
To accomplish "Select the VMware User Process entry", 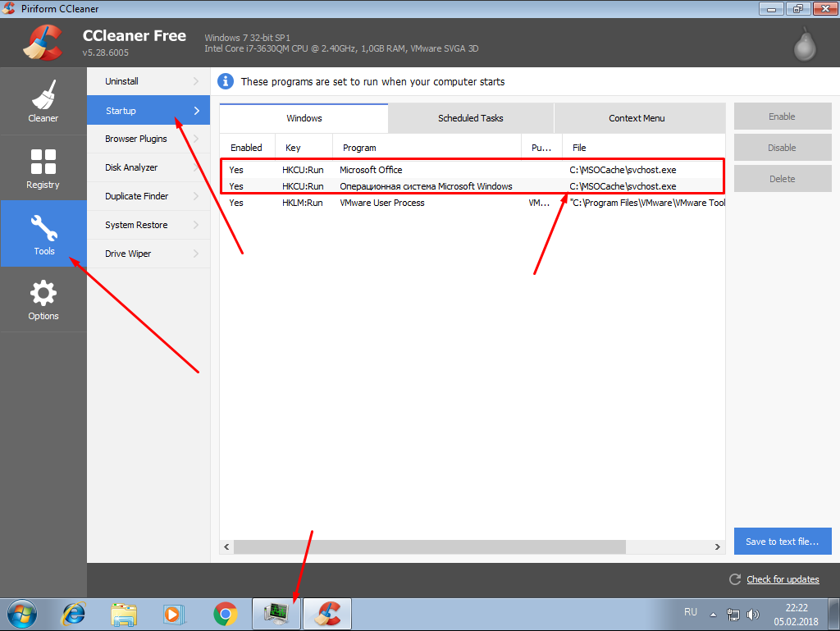I will pos(472,203).
